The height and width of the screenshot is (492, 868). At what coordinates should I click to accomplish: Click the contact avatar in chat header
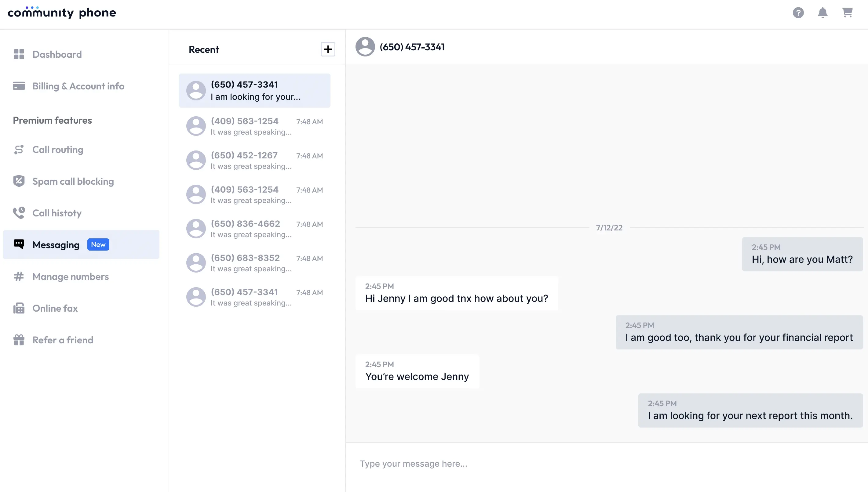(365, 47)
